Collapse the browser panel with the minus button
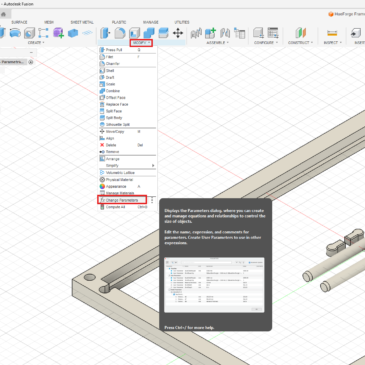 (x=31, y=53)
